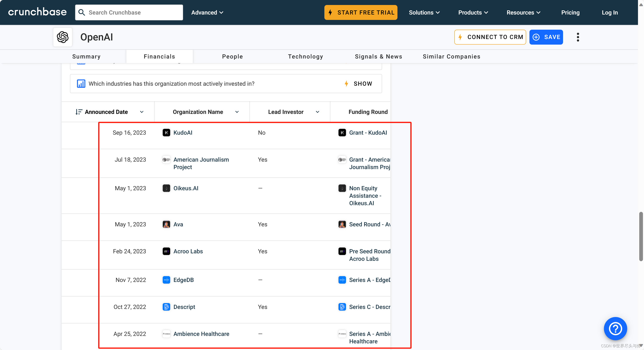
Task: Click the page vertical scrollbar thumb
Action: point(641,236)
